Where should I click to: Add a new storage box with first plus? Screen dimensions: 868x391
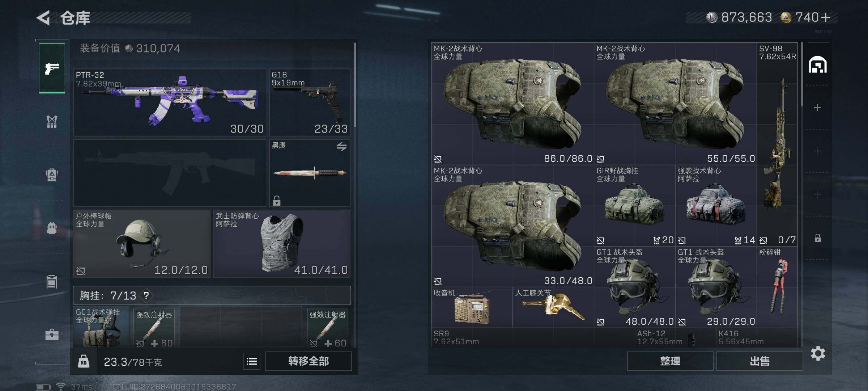tap(817, 108)
